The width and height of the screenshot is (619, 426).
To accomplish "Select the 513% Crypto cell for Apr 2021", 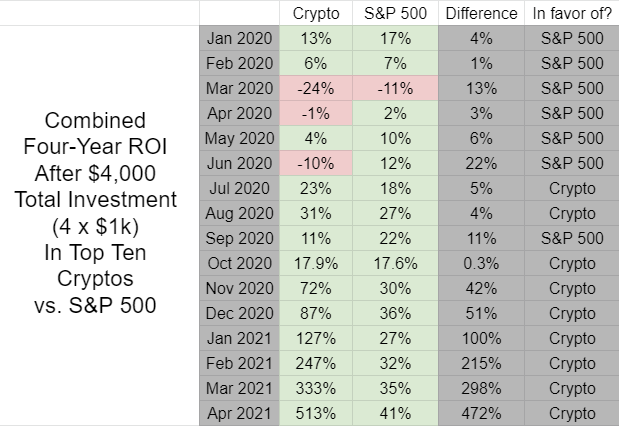I will click(x=316, y=413).
